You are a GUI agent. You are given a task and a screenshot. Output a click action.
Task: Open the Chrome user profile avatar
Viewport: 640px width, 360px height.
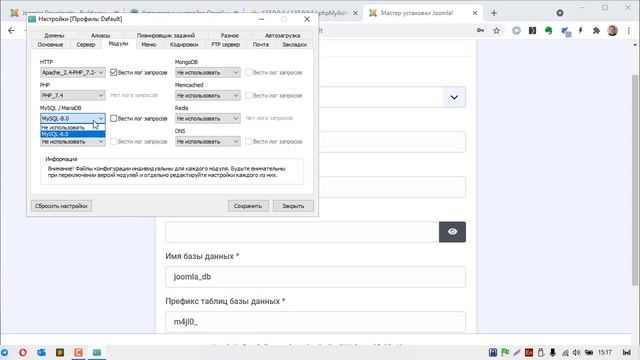pos(612,31)
